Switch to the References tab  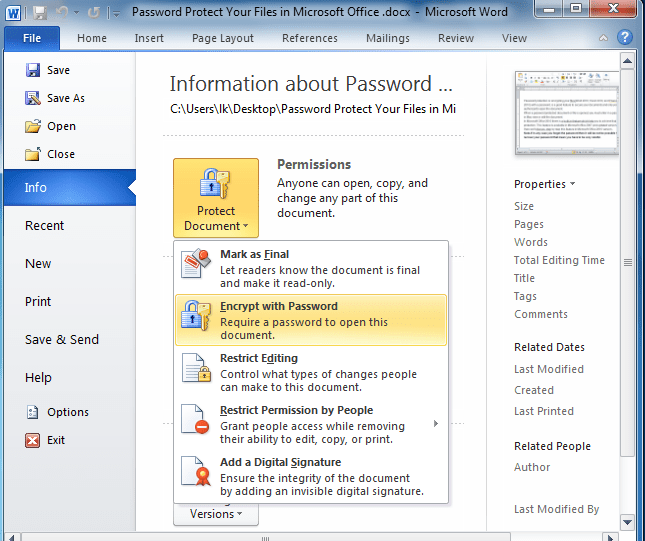tap(310, 38)
